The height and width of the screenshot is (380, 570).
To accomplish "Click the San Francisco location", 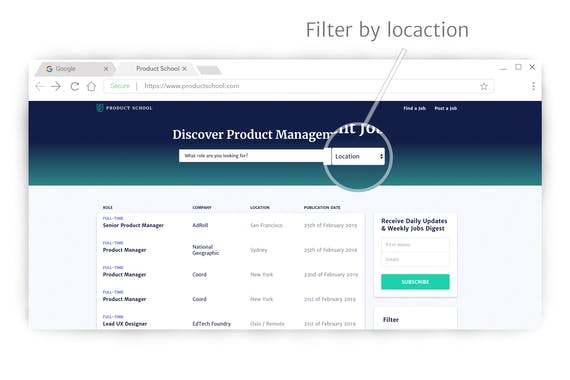I will point(266,225).
